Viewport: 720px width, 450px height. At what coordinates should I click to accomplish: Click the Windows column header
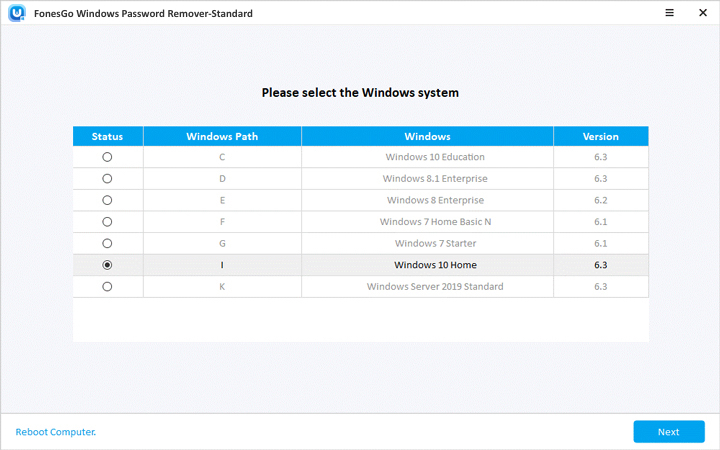pos(427,136)
